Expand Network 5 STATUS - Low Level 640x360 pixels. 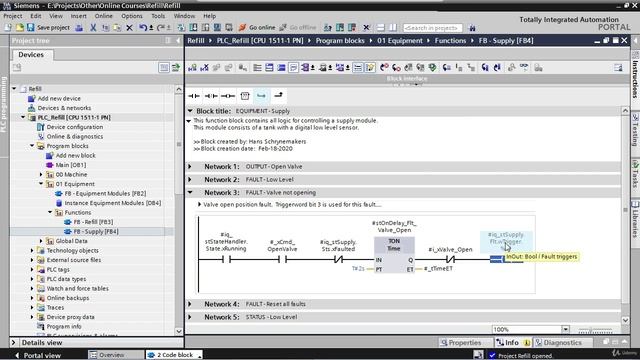click(190, 317)
